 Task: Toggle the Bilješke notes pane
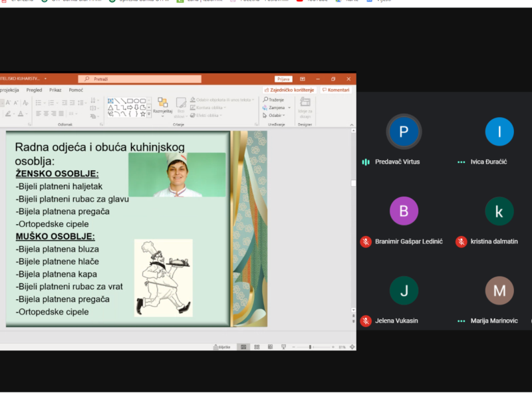click(221, 346)
